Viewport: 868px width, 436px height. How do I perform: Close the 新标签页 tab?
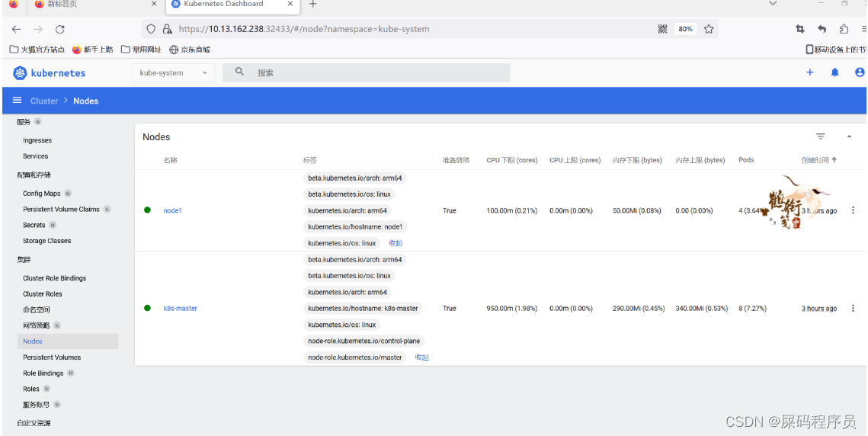point(155,4)
